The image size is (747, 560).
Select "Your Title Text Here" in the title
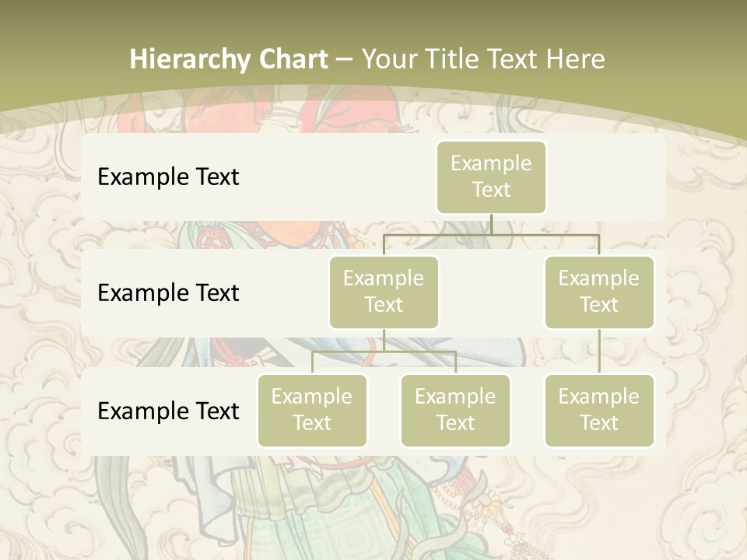coord(482,59)
